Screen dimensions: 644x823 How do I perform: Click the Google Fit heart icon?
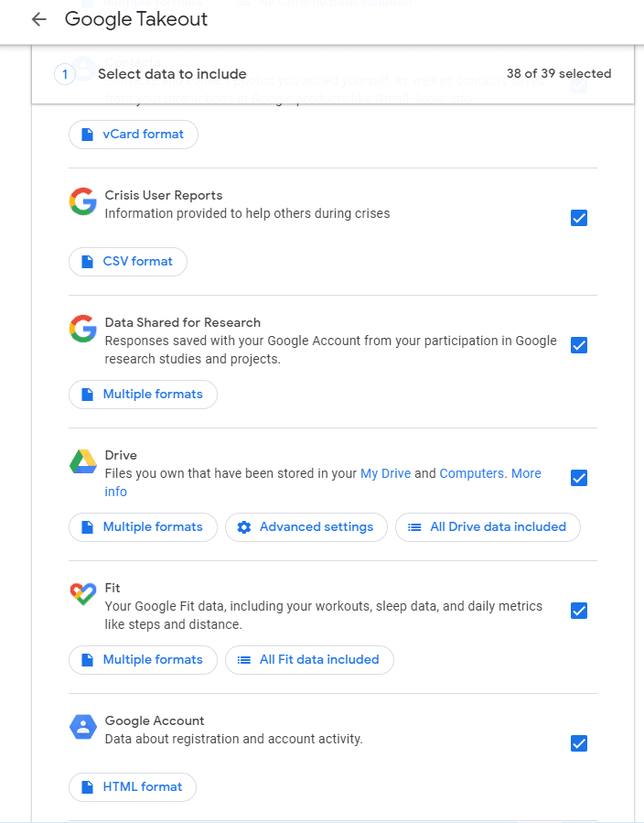click(83, 594)
